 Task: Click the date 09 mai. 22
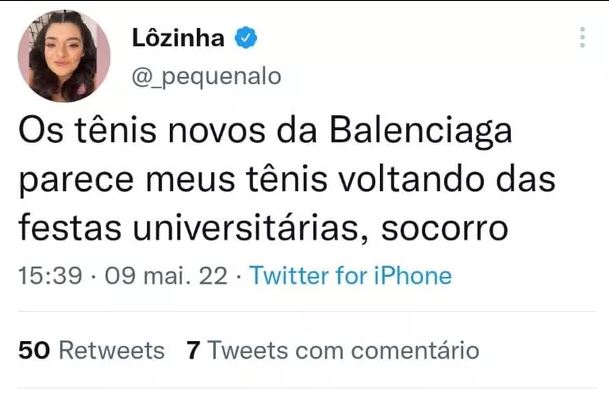pyautogui.click(x=166, y=276)
